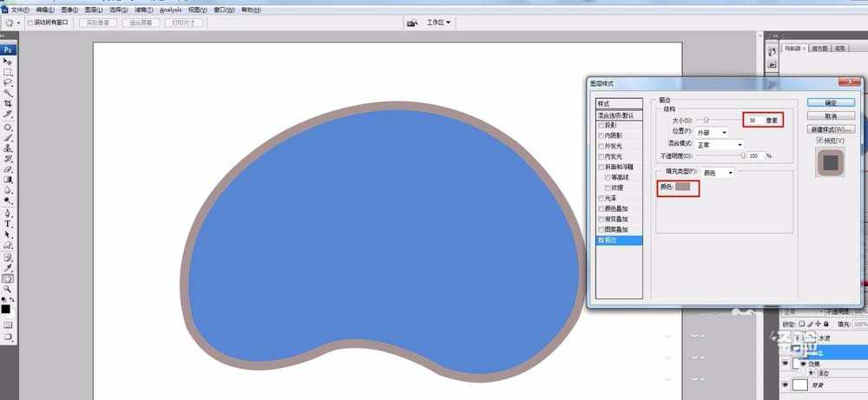This screenshot has height=400, width=868.
Task: Open the 填充类型 (Fill Type) dropdown
Action: point(718,173)
